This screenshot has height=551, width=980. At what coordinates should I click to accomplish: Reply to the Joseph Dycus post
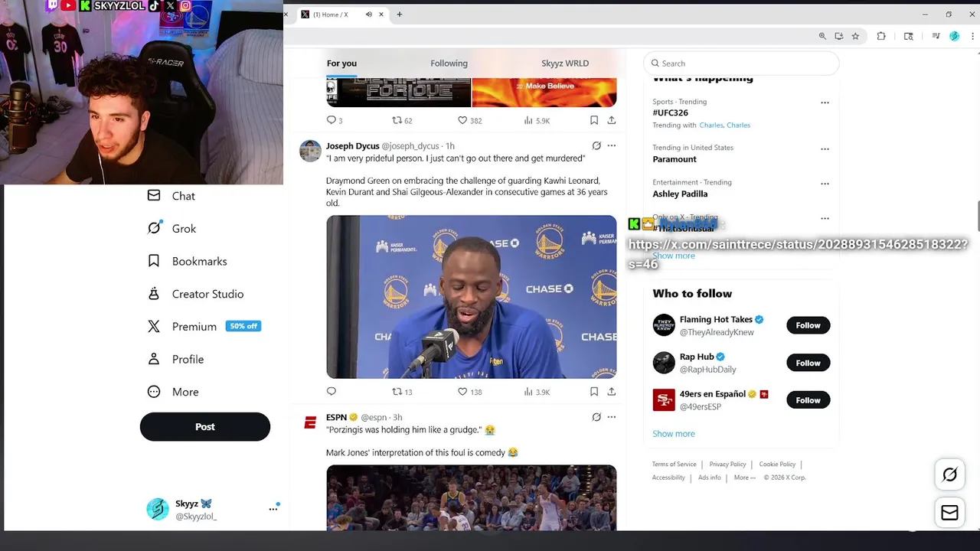point(332,392)
